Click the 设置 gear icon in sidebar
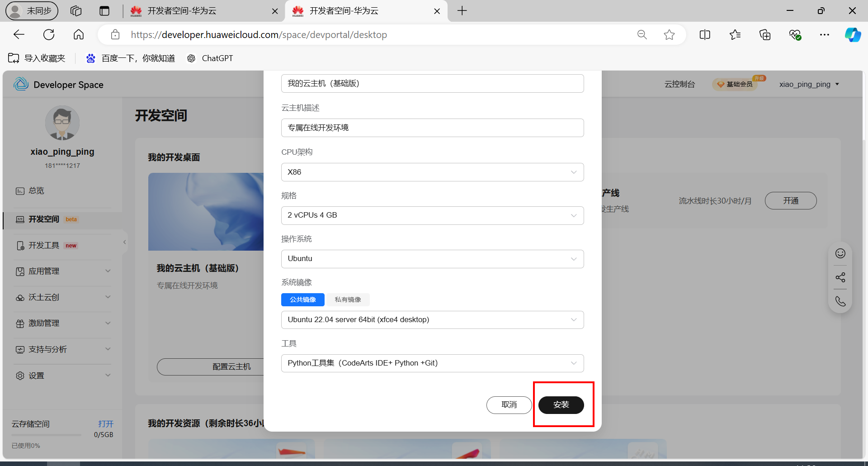This screenshot has height=466, width=868. coord(20,375)
